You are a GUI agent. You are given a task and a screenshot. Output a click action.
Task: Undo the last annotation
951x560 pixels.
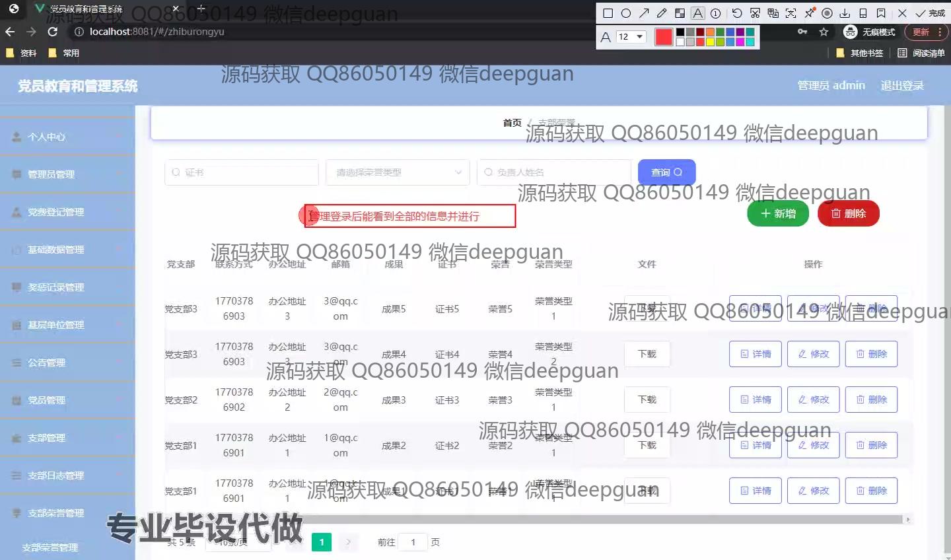coord(737,13)
